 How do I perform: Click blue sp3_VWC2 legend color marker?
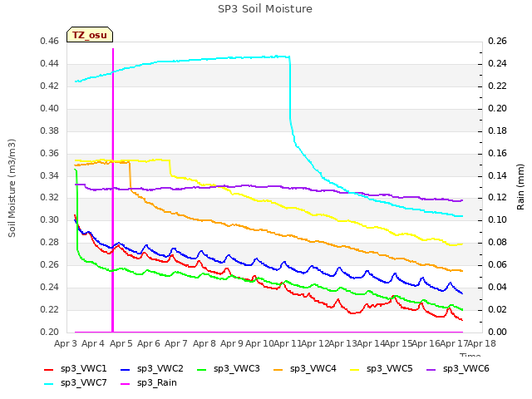(x=126, y=370)
